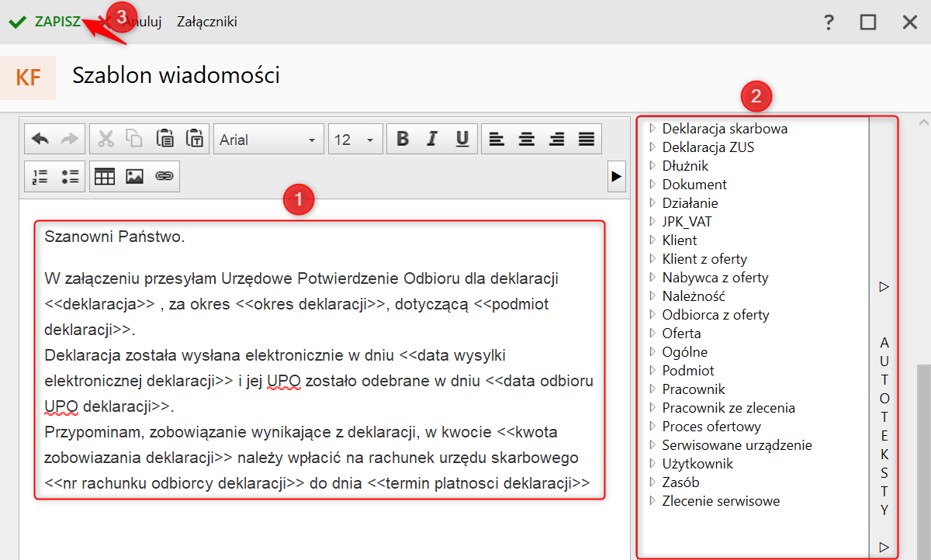
Task: Click the copy icon in toolbar
Action: [134, 140]
